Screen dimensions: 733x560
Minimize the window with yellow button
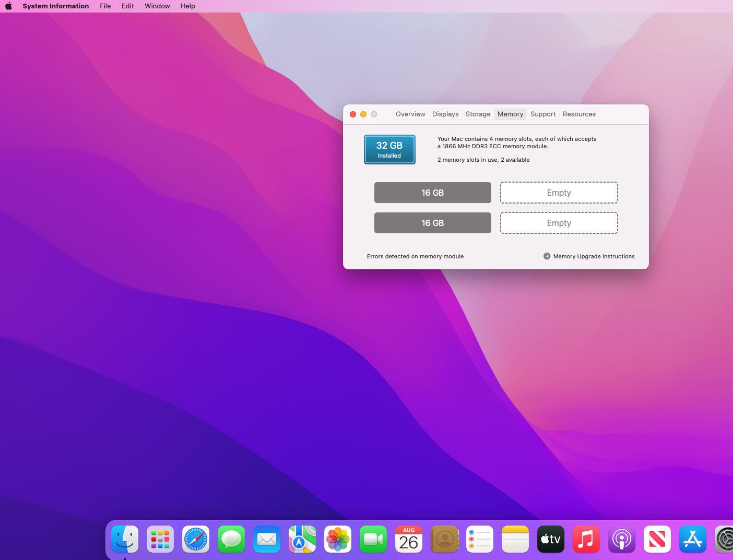pyautogui.click(x=363, y=114)
